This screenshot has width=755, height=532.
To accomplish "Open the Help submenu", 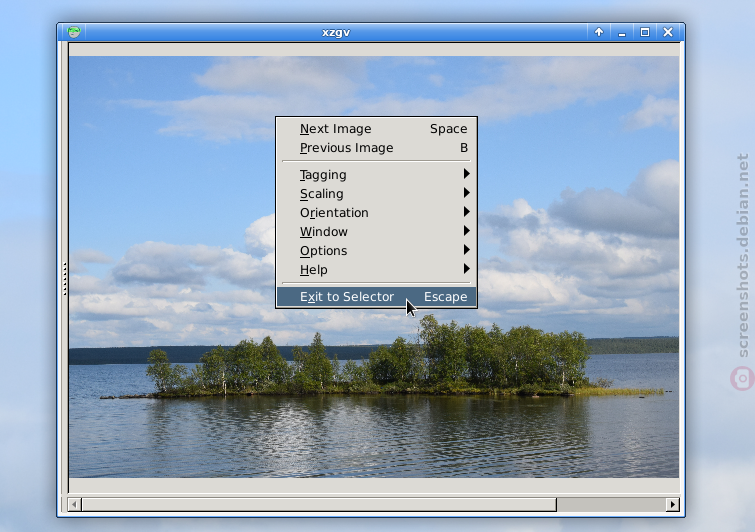I will (x=377, y=270).
